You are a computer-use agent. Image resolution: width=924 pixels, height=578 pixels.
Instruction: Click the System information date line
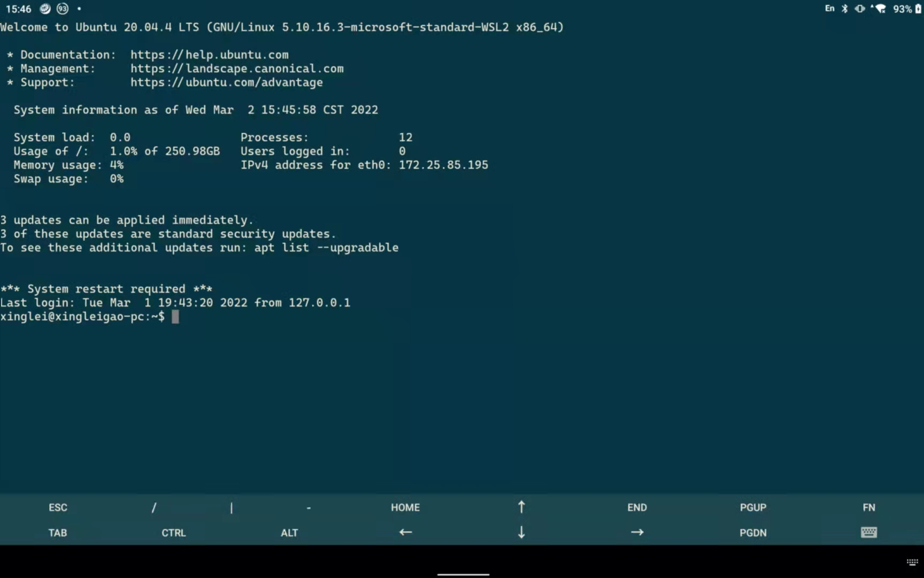point(196,110)
